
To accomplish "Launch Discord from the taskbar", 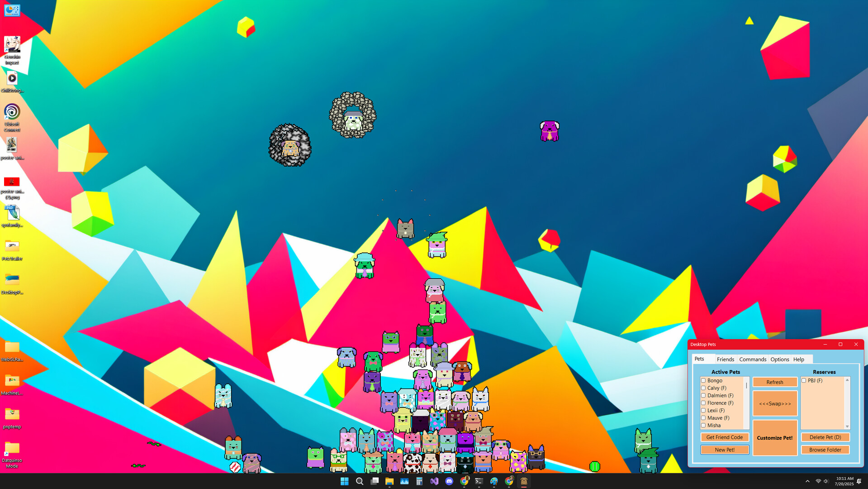I will (449, 481).
